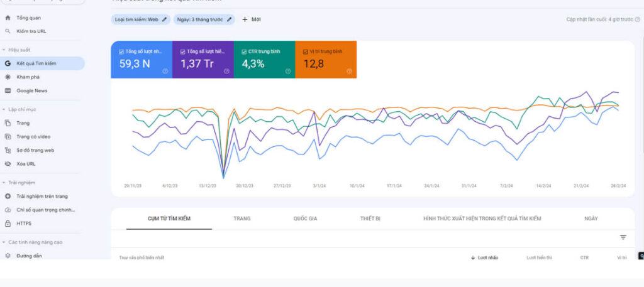644x287 pixels.
Task: Open the Loại tìm kiếm: Web filter chip
Action: tap(140, 19)
